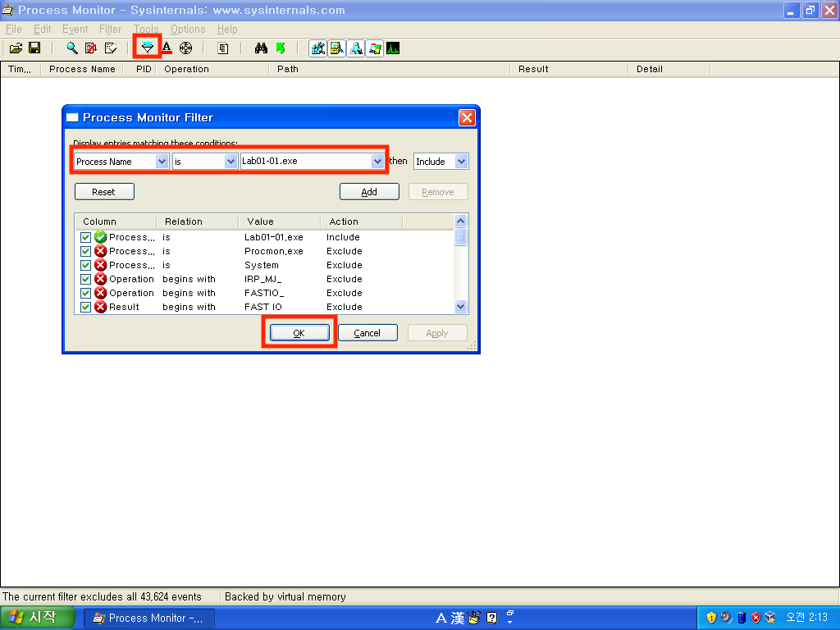Open the Options menu
The width and height of the screenshot is (840, 630).
188,29
